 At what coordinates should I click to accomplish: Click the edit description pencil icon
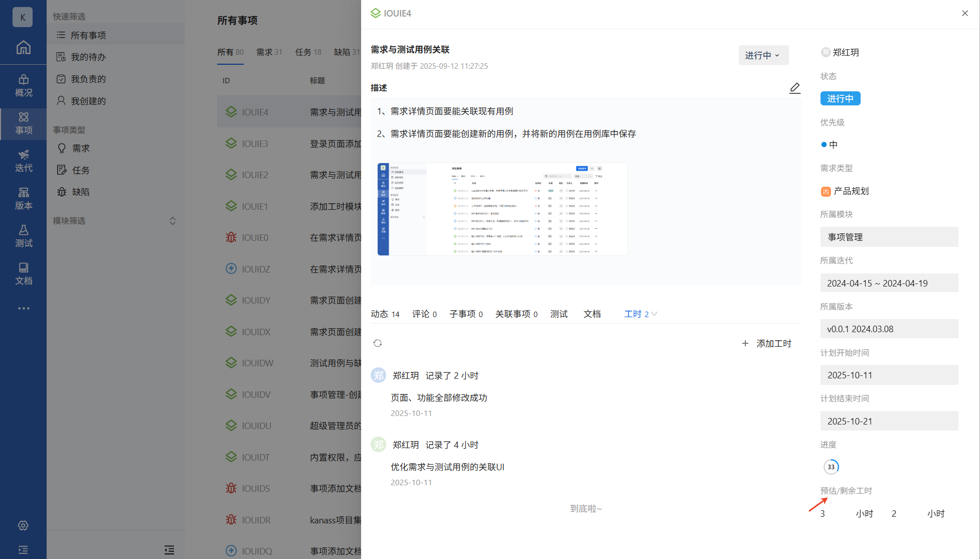(794, 88)
